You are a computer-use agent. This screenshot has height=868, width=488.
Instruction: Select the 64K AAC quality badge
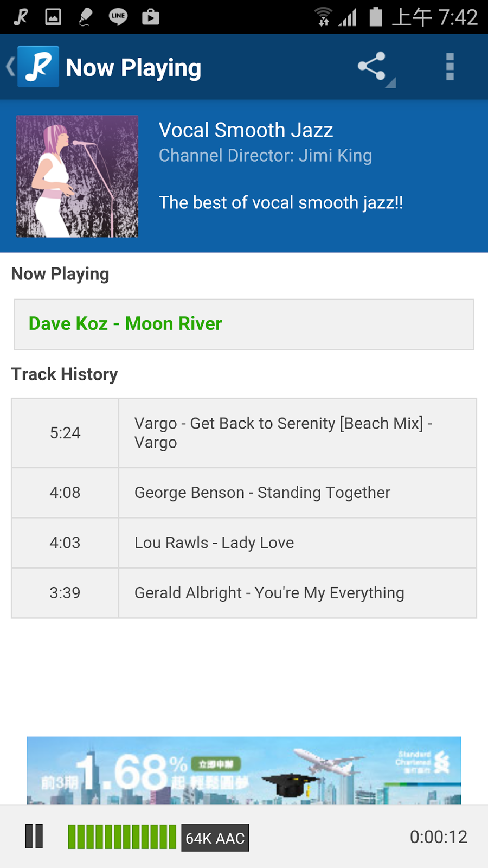click(215, 838)
